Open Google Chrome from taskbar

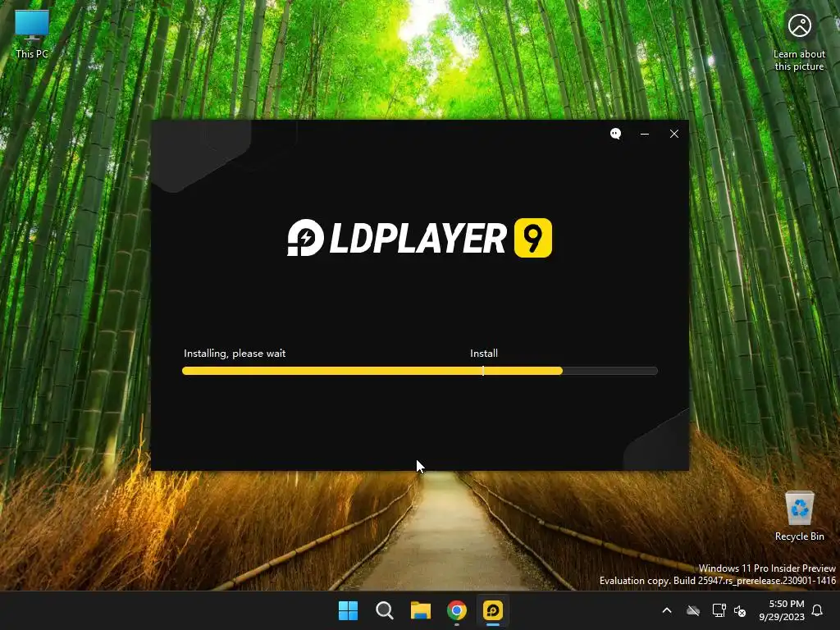(457, 610)
